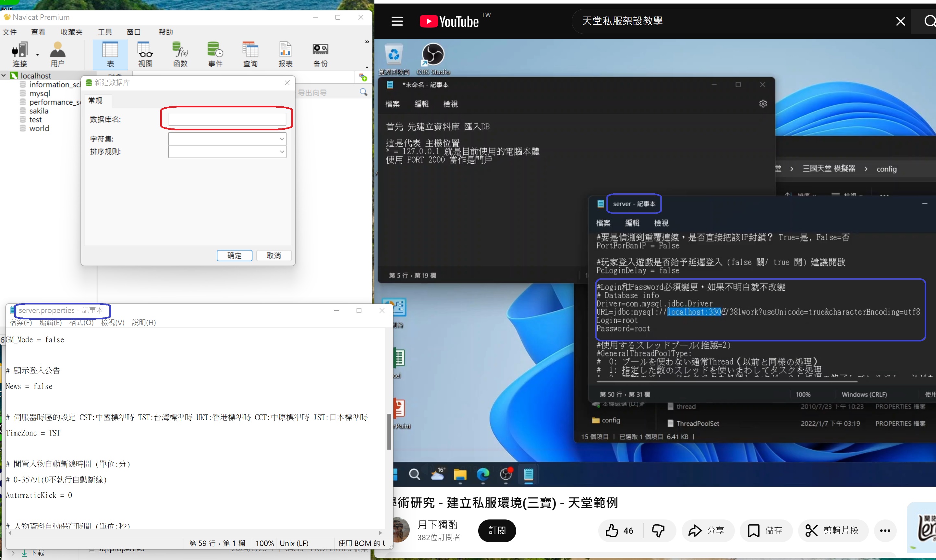The width and height of the screenshot is (936, 560).
Task: Select the sakila database in tree
Action: (39, 111)
